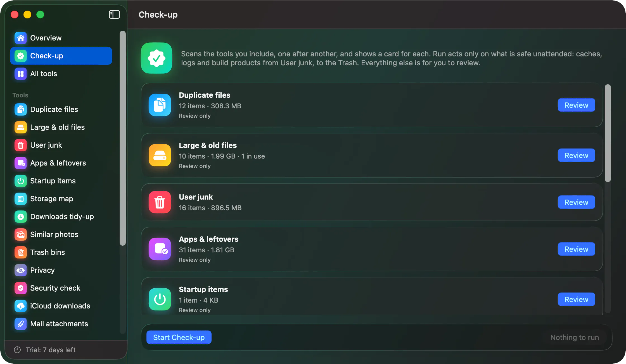Screen dimensions: 626x364
Task: Click the Privacy crossed-eye sidebar icon
Action: tap(21, 270)
